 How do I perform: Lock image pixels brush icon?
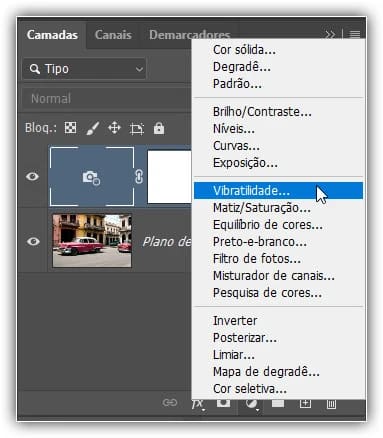coord(92,128)
